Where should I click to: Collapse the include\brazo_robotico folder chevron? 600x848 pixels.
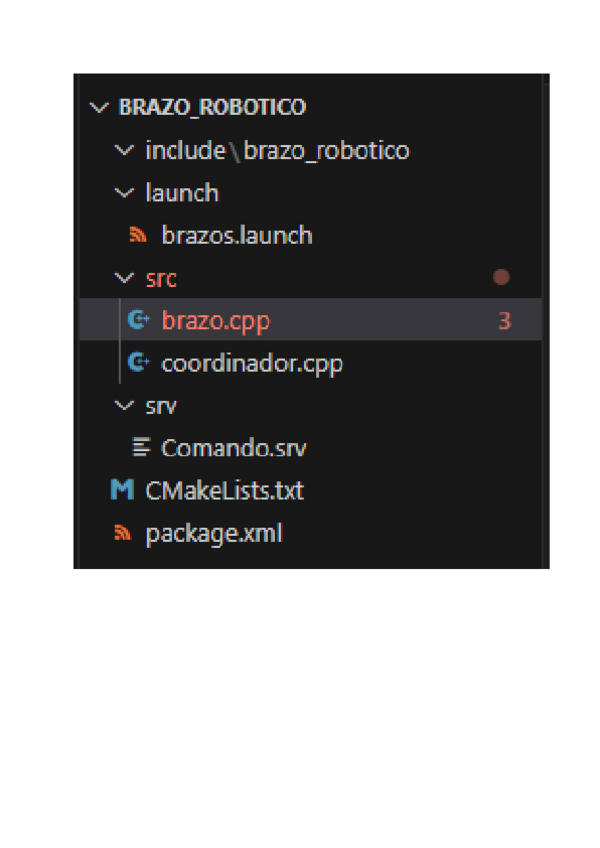[123, 150]
